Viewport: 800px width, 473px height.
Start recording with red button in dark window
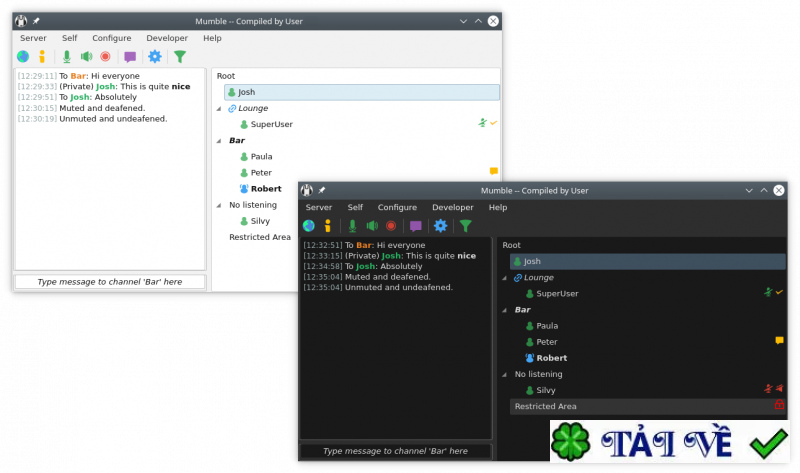391,226
